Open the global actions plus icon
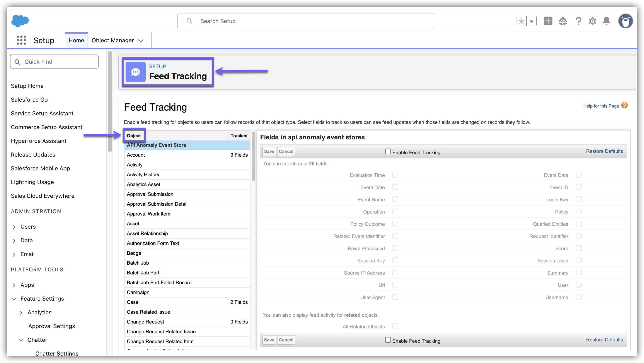The width and height of the screenshot is (644, 363). point(548,21)
